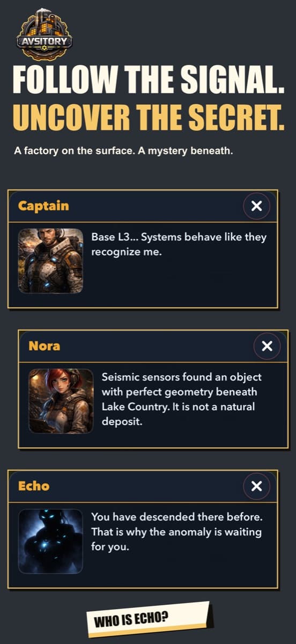This screenshot has width=296, height=644.
Task: Click the Nora name label
Action: pos(45,346)
